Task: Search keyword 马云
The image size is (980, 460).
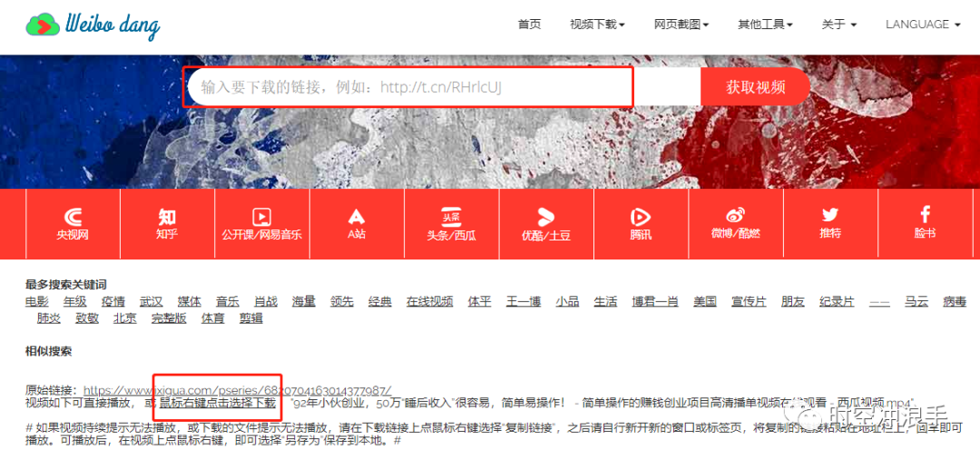Action: point(916,301)
